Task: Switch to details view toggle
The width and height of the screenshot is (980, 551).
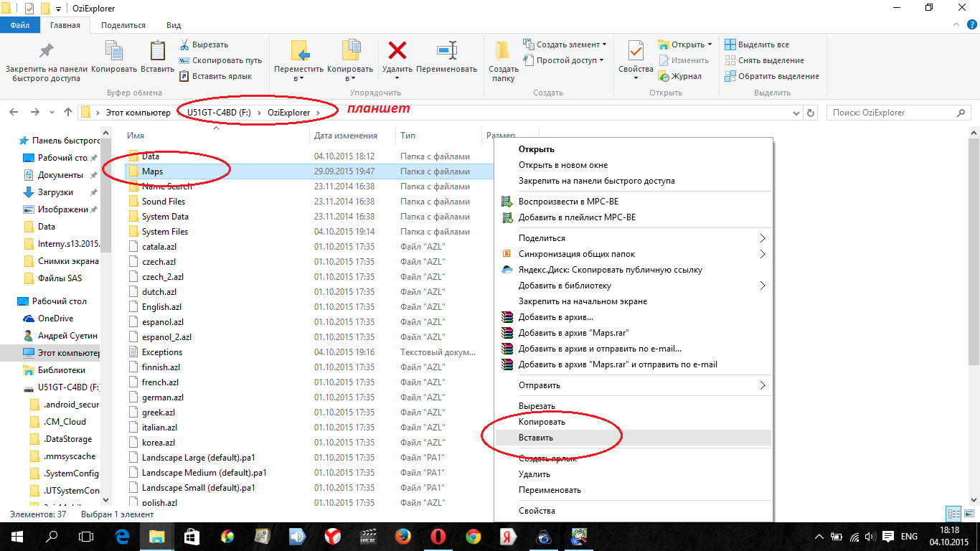Action: tap(953, 514)
